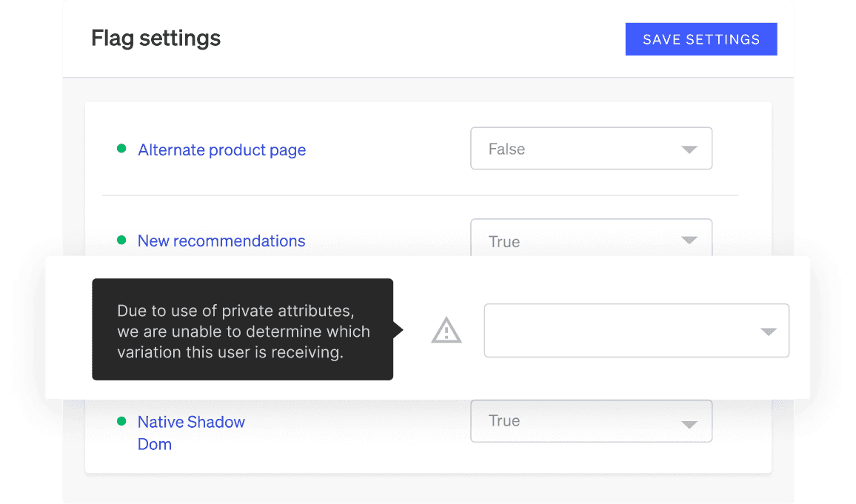Image resolution: width=856 pixels, height=504 pixels.
Task: Open the Native Shadow Dom flag link
Action: pyautogui.click(x=191, y=432)
